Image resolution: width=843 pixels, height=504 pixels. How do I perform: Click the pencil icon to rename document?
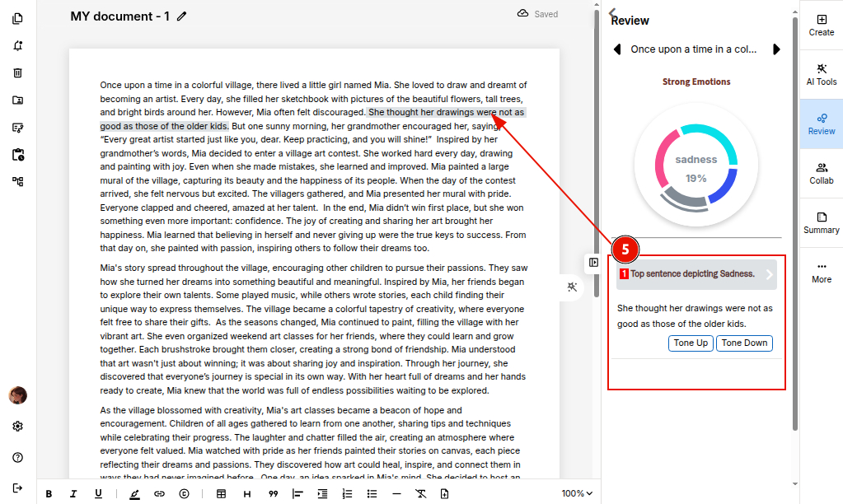[x=182, y=16]
